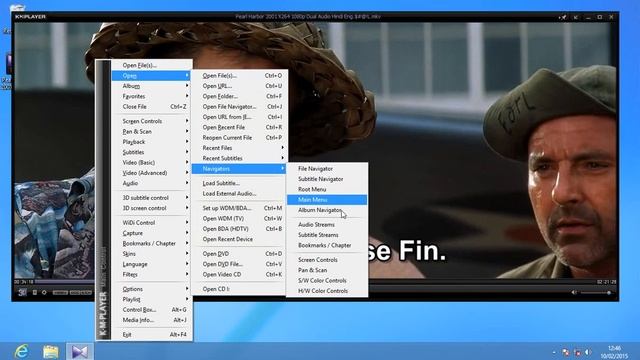Screen dimensions: 640x360
Task: Expand the Recent Subtitles submenu
Action: click(x=240, y=158)
